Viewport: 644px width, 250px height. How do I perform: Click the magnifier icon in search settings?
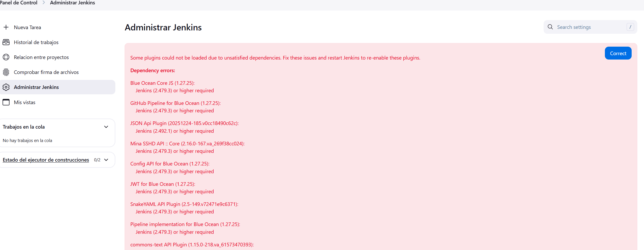pos(550,27)
